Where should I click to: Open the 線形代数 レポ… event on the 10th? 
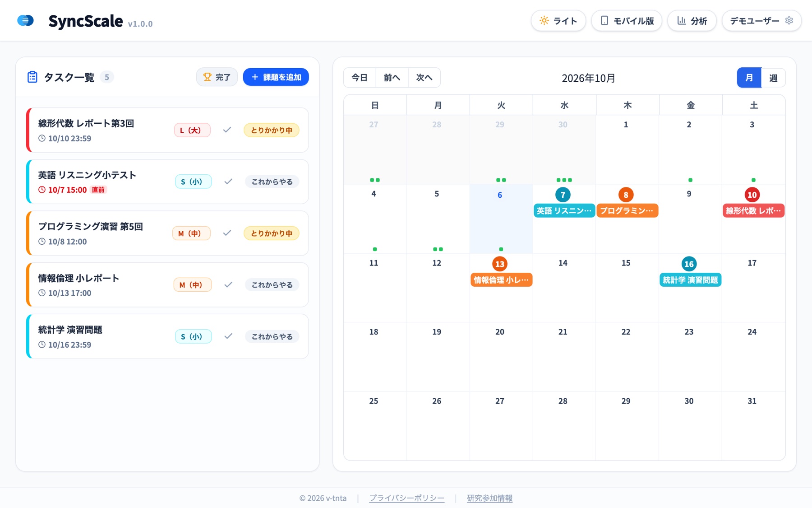click(x=754, y=210)
